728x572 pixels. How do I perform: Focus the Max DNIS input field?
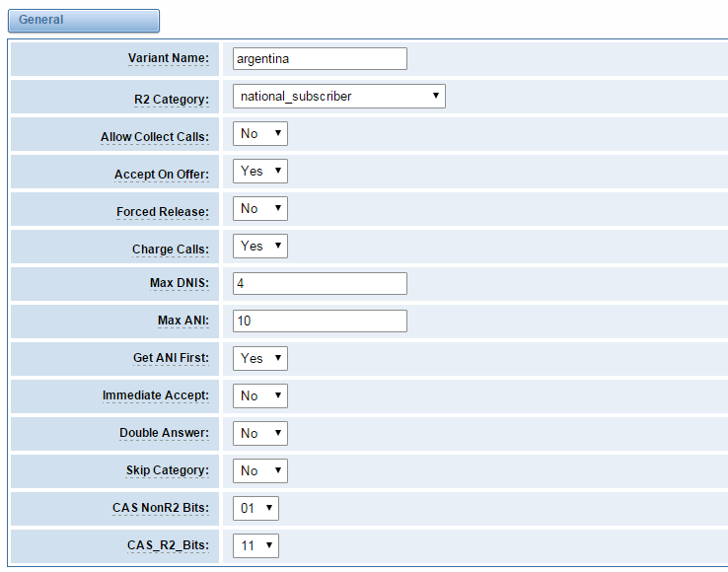pyautogui.click(x=320, y=284)
